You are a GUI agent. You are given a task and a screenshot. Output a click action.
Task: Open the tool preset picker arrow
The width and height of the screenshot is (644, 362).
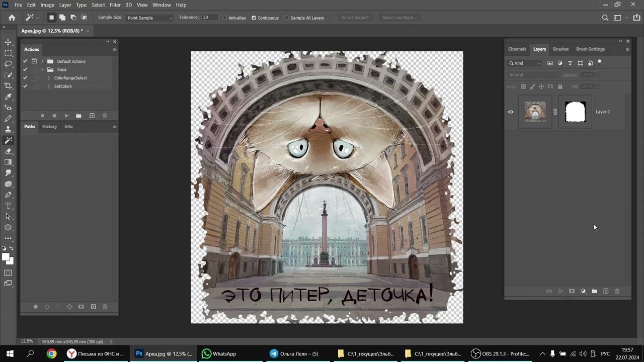(x=38, y=18)
